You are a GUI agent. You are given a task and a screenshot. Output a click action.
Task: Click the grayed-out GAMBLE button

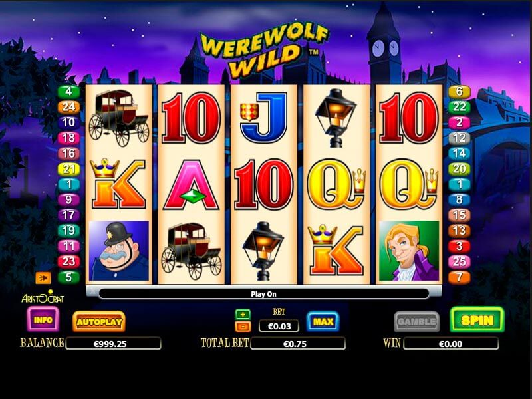click(416, 321)
